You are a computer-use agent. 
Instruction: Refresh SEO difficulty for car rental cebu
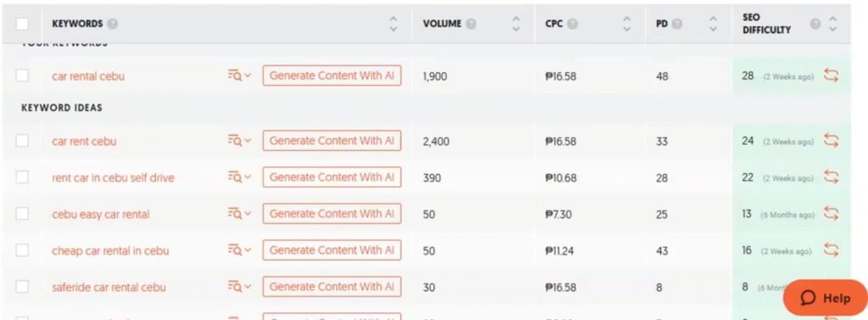pyautogui.click(x=831, y=76)
